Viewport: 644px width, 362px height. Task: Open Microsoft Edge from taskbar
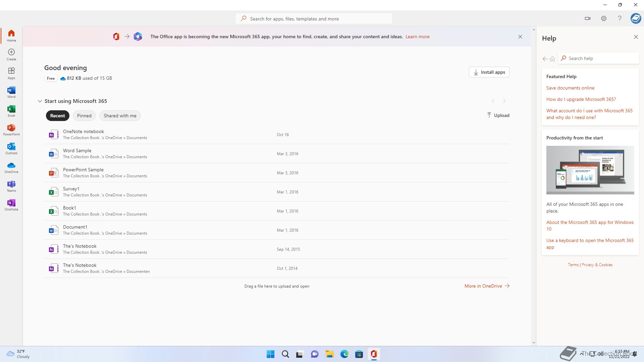point(344,354)
